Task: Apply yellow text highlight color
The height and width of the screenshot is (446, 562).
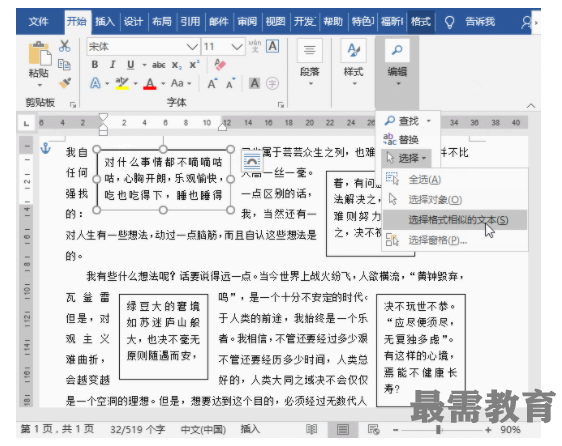Action: (x=122, y=83)
